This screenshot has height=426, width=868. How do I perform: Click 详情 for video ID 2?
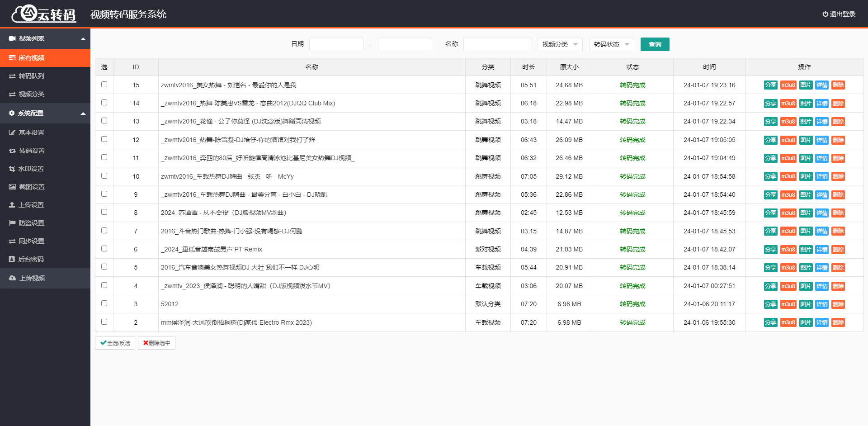click(822, 322)
